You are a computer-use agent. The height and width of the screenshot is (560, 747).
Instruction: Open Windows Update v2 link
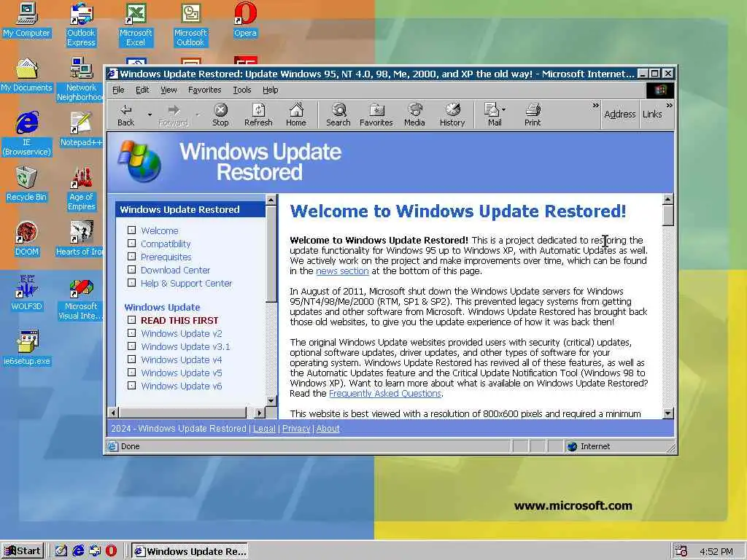182,333
